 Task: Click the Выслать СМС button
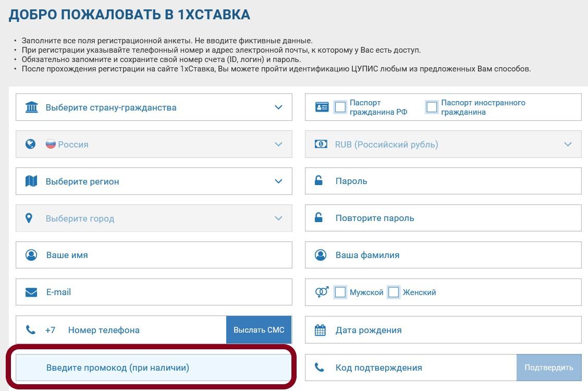[x=259, y=329]
